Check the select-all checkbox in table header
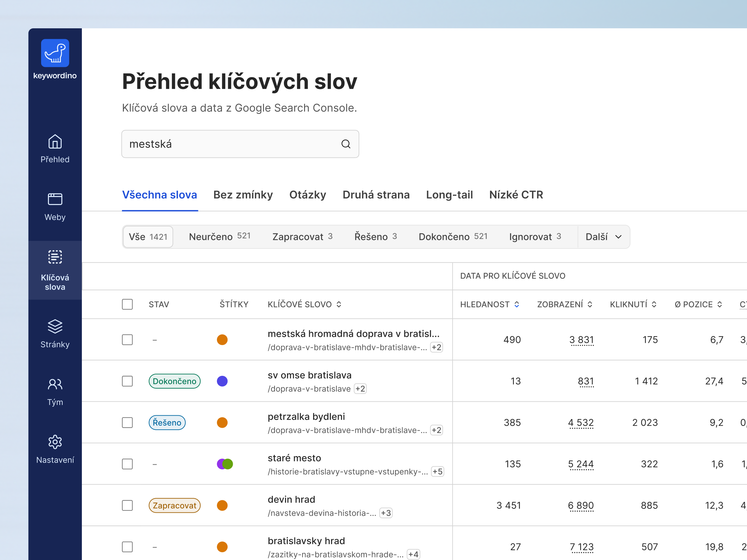Image resolution: width=747 pixels, height=560 pixels. click(127, 304)
